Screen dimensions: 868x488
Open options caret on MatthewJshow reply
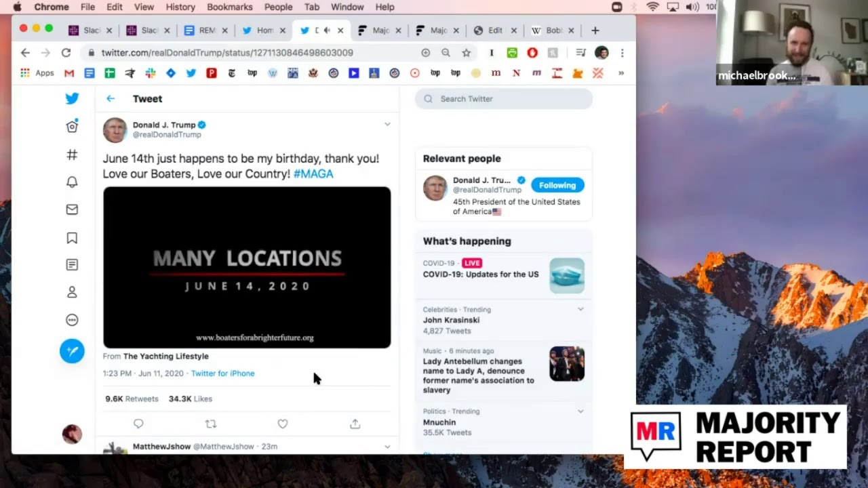(x=387, y=447)
